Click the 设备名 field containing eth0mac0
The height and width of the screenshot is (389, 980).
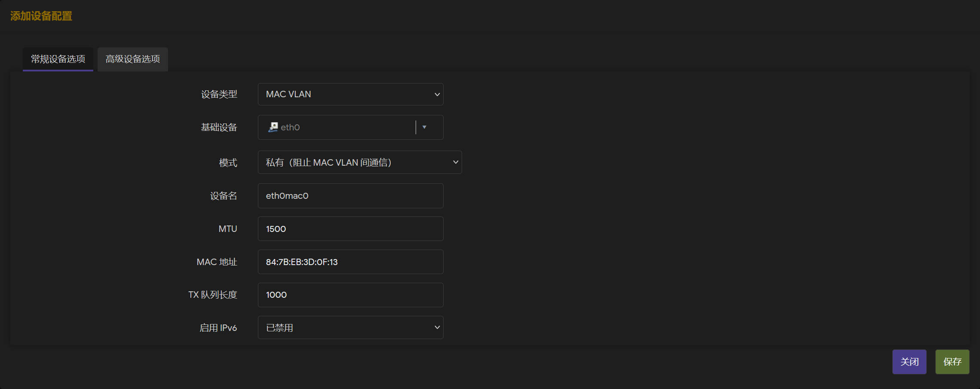350,196
